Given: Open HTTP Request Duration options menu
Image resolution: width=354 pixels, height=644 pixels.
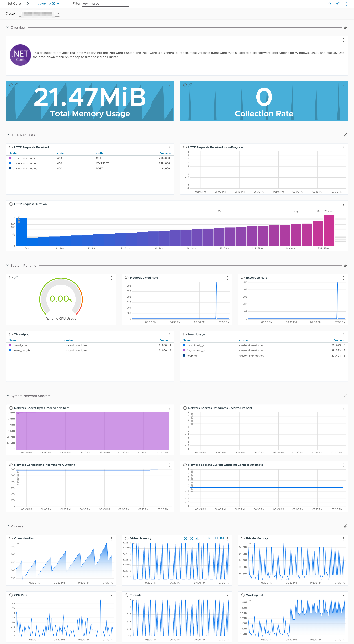Looking at the screenshot, I should [x=343, y=204].
